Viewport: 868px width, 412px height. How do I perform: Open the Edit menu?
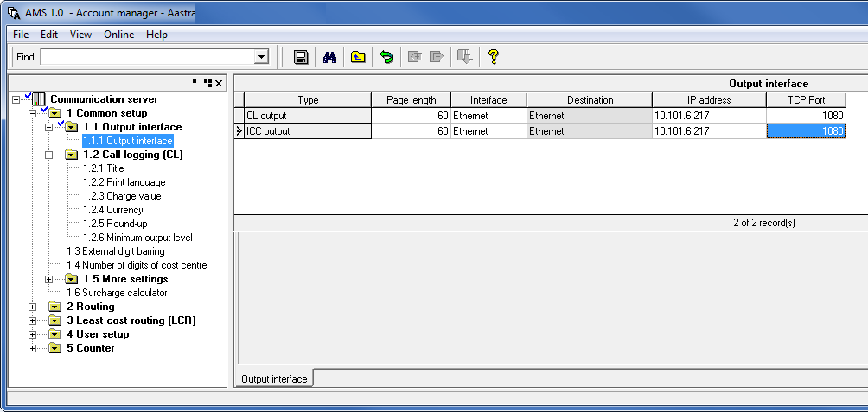coord(49,35)
